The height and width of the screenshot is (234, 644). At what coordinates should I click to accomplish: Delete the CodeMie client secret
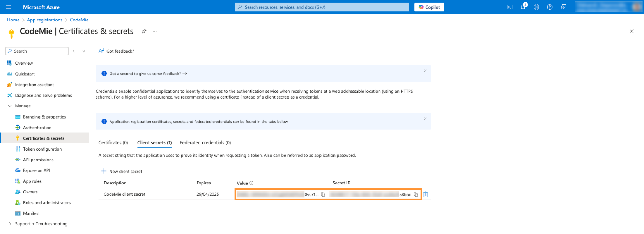[x=426, y=195]
